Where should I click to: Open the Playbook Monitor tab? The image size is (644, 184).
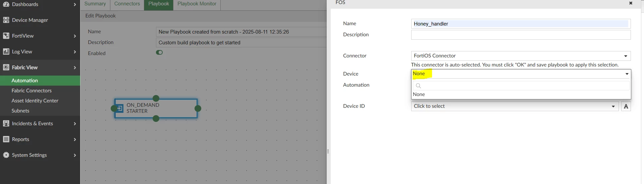197,4
